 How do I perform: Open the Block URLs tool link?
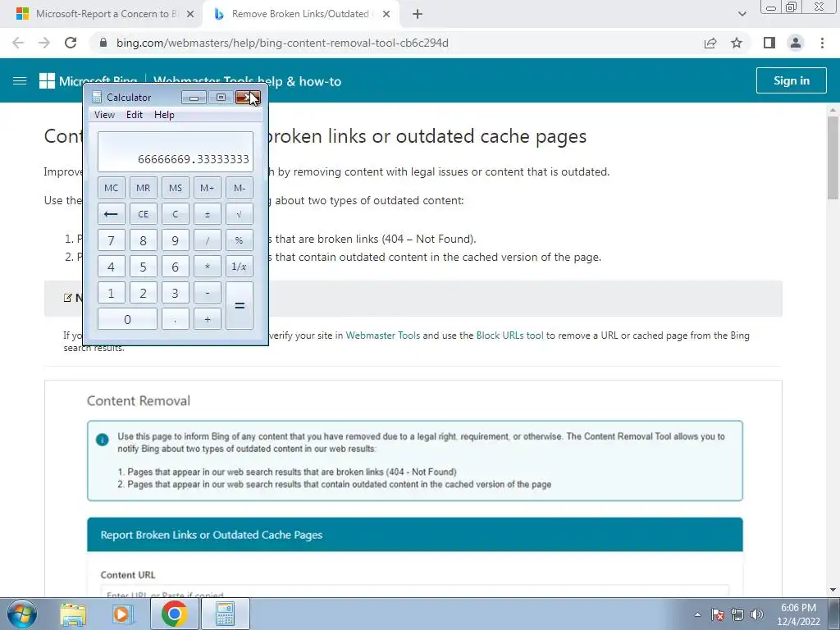pos(509,336)
